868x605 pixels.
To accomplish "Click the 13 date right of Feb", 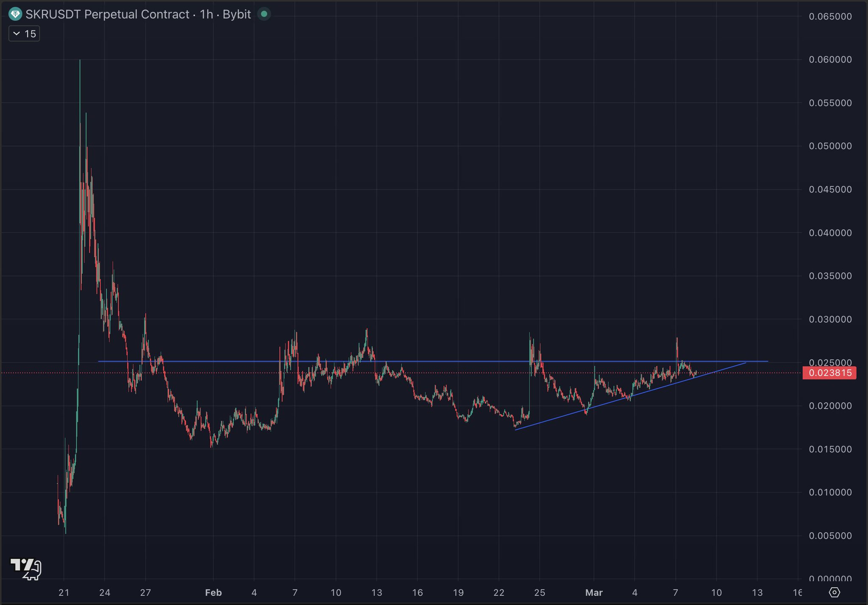I will tap(376, 592).
